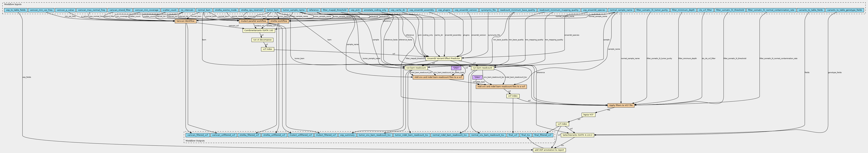Click the reference input node

(x=314, y=10)
